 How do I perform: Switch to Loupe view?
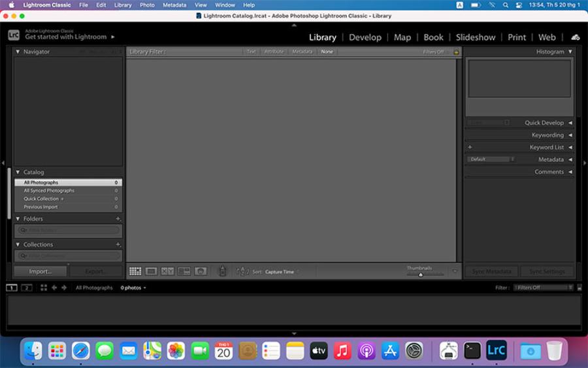coord(151,271)
